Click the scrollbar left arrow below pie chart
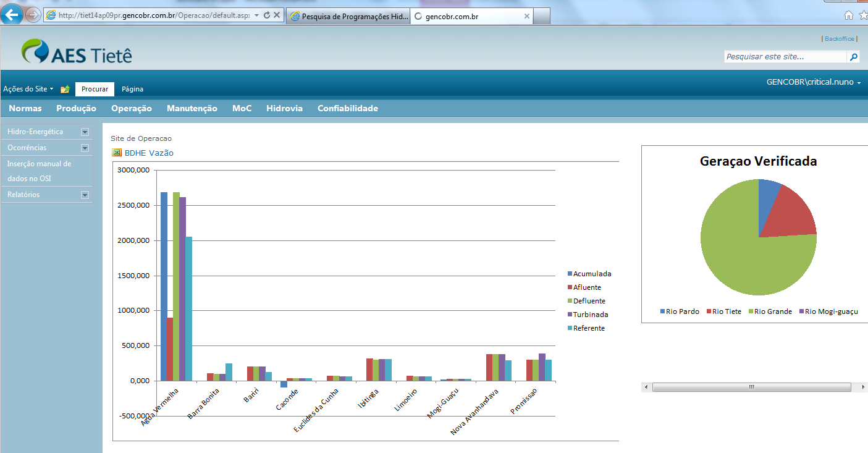Viewport: 868px width, 453px height. pyautogui.click(x=646, y=387)
